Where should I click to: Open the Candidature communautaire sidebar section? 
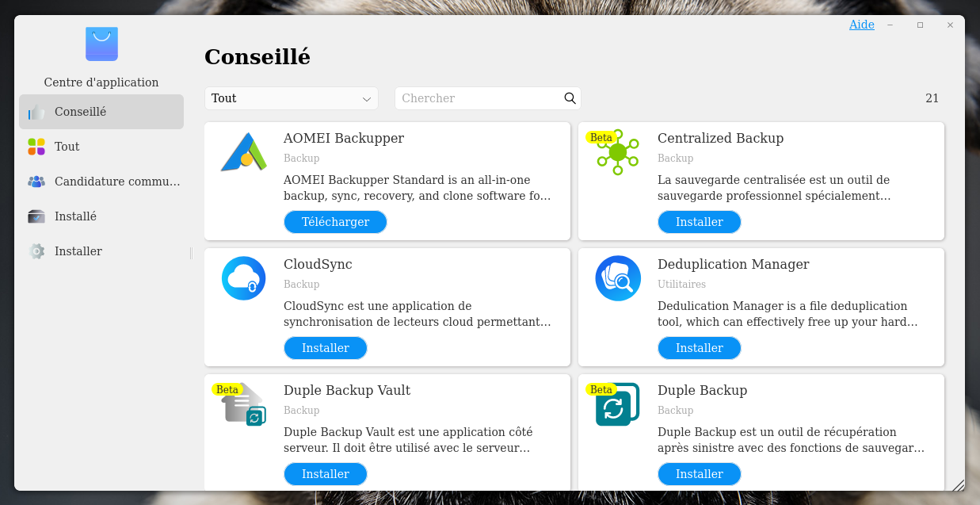click(101, 182)
